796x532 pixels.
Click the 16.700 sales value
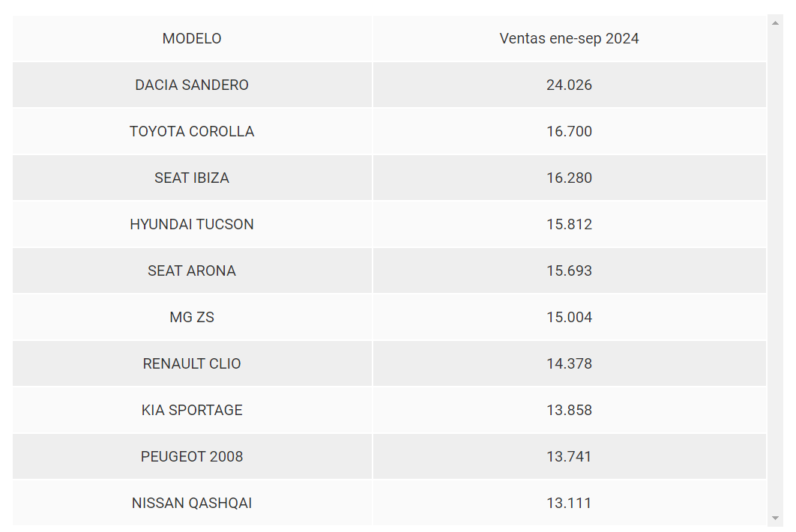569,131
